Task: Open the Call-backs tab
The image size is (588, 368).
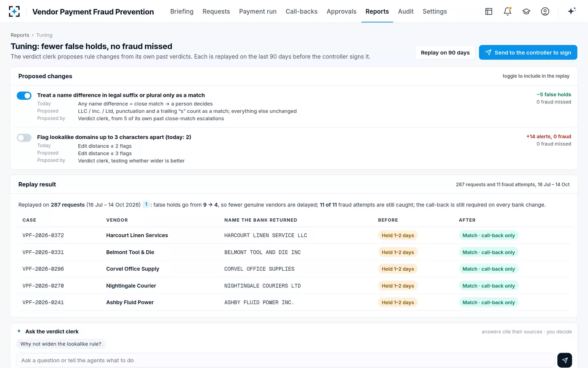Action: pos(301,11)
